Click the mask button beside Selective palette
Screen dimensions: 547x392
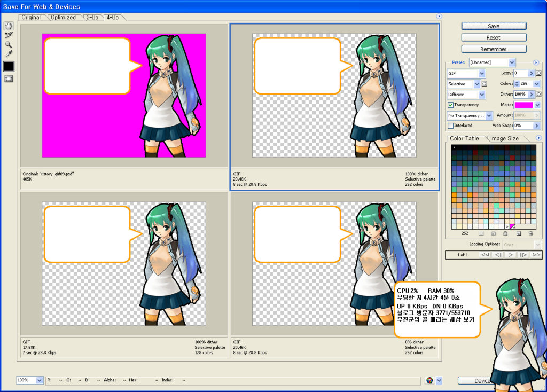[x=485, y=84]
